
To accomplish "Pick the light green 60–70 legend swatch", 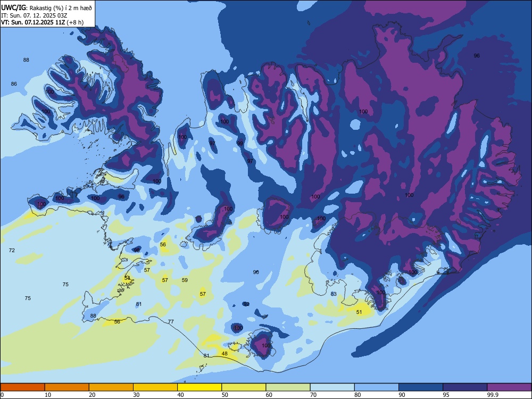I will (288, 387).
